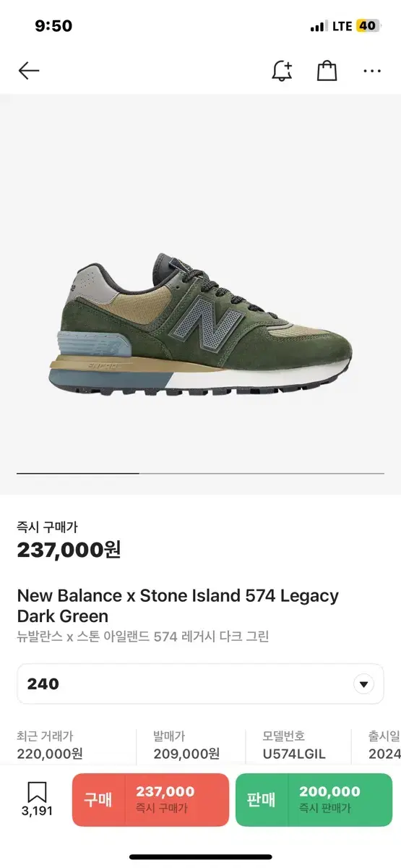Screen dimensions: 401x868
Task: Tap the New Balance sneaker product image
Action: tap(200, 322)
